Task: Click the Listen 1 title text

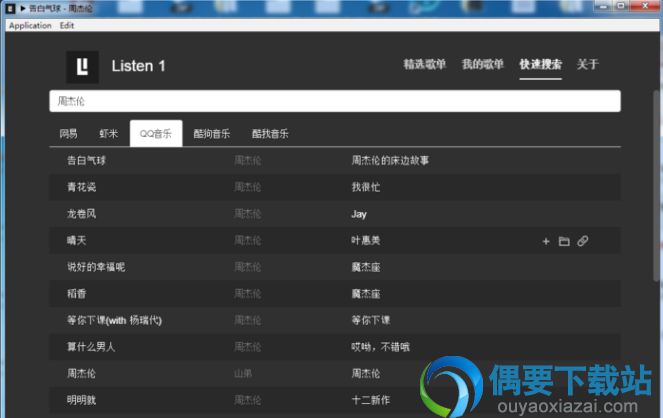Action: (138, 66)
